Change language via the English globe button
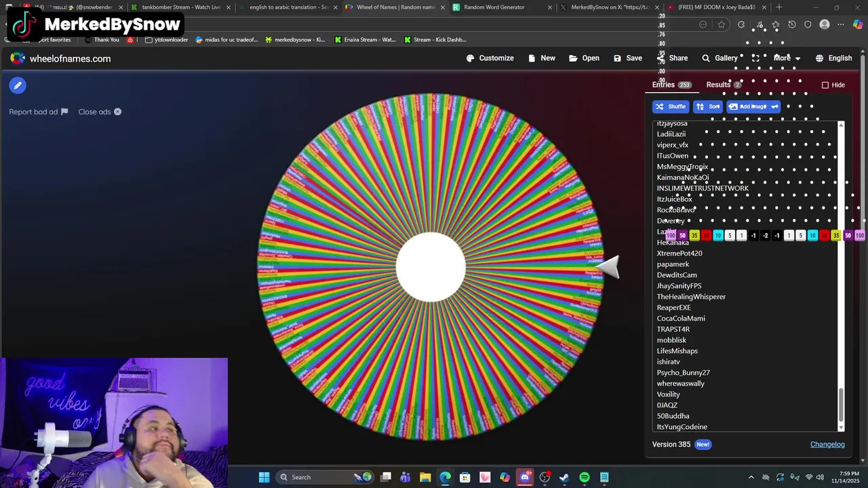868x488 pixels. coord(833,58)
